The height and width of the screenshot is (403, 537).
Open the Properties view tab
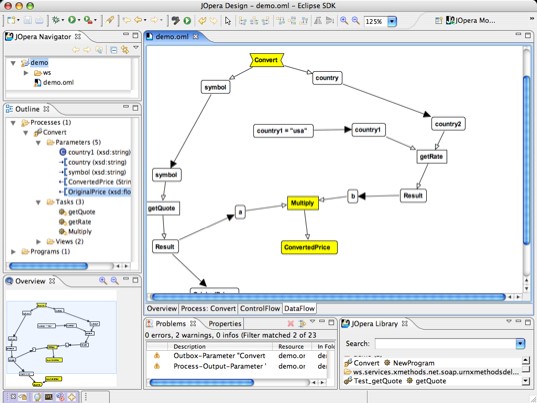(x=225, y=324)
